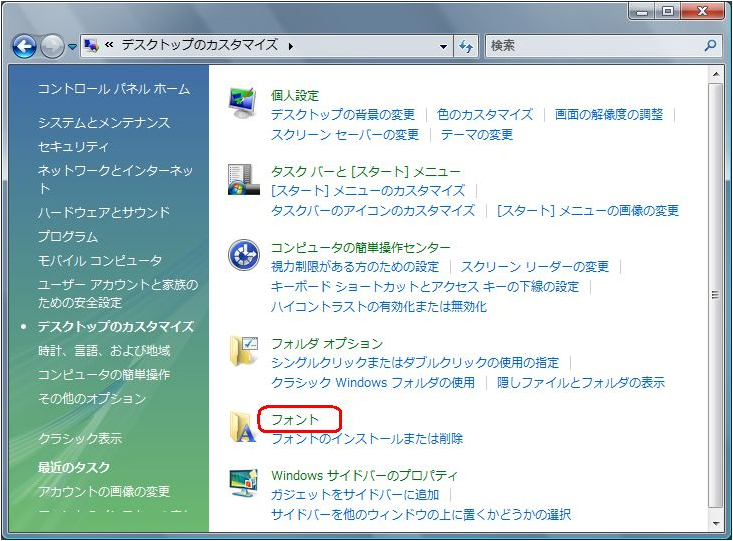Select その他のオプション in sidebar

coord(92,398)
